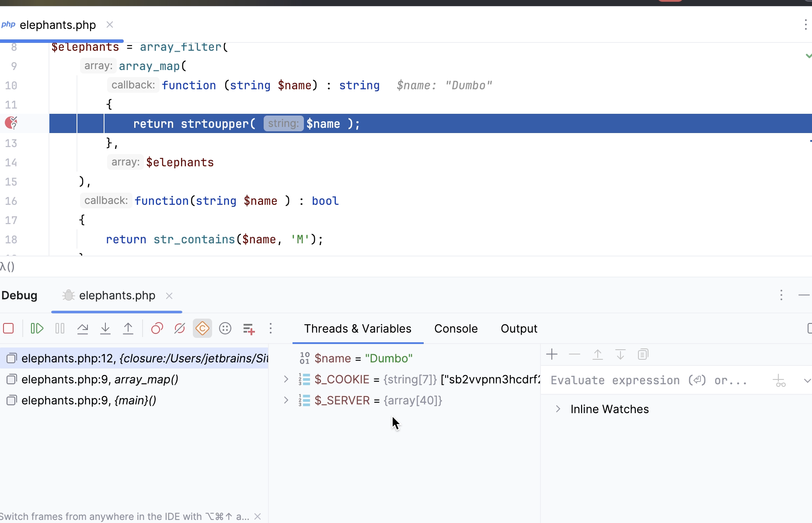Switch to the Console tab

tap(456, 329)
